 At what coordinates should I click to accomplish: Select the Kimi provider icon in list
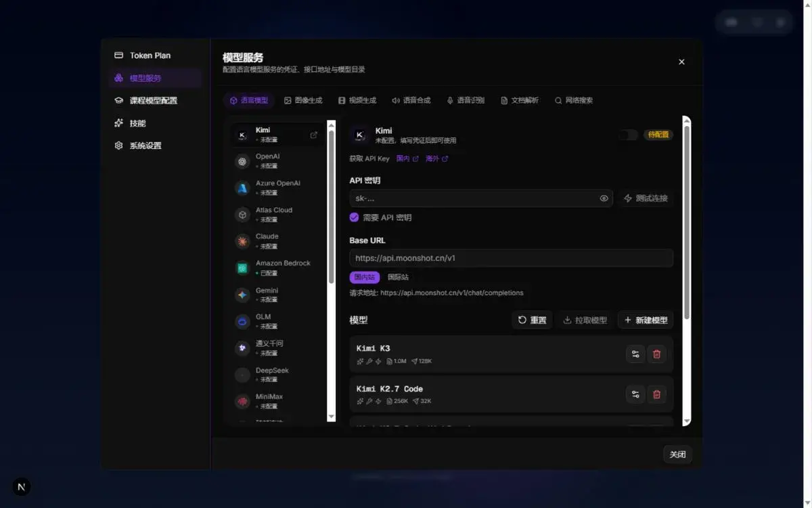[242, 135]
